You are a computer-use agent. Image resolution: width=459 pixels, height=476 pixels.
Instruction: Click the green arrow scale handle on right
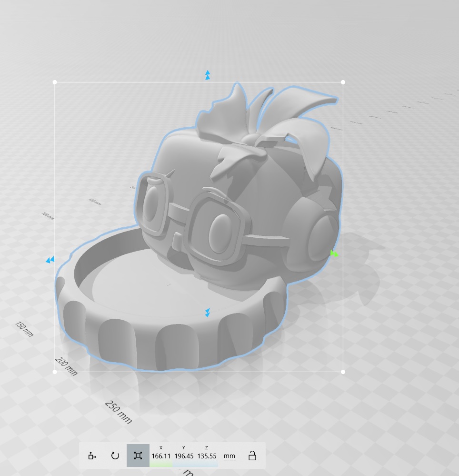[x=334, y=253]
